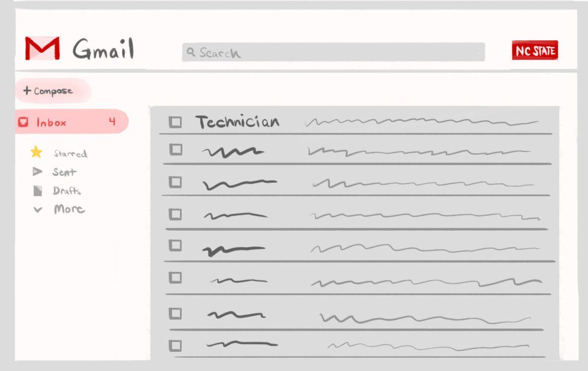
Task: Click the Starred yellow star icon
Action: [36, 152]
